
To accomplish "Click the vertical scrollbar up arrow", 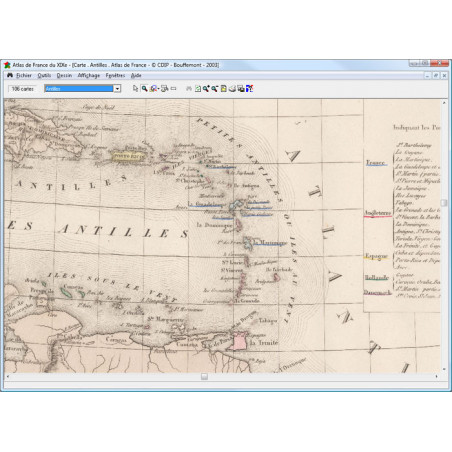I will pos(444,103).
